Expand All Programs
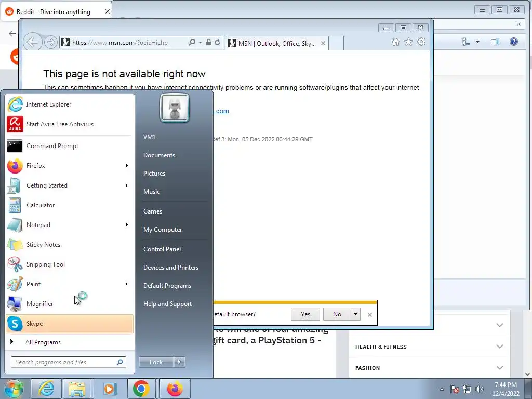 click(x=70, y=342)
